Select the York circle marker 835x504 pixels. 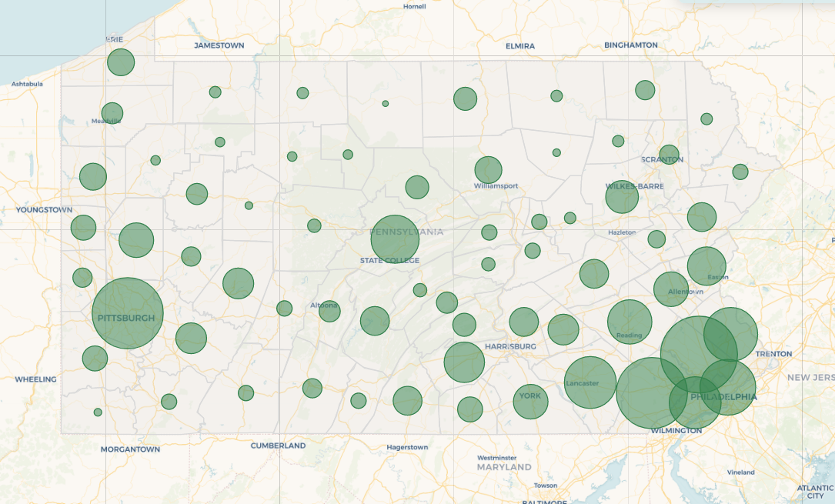(x=530, y=401)
